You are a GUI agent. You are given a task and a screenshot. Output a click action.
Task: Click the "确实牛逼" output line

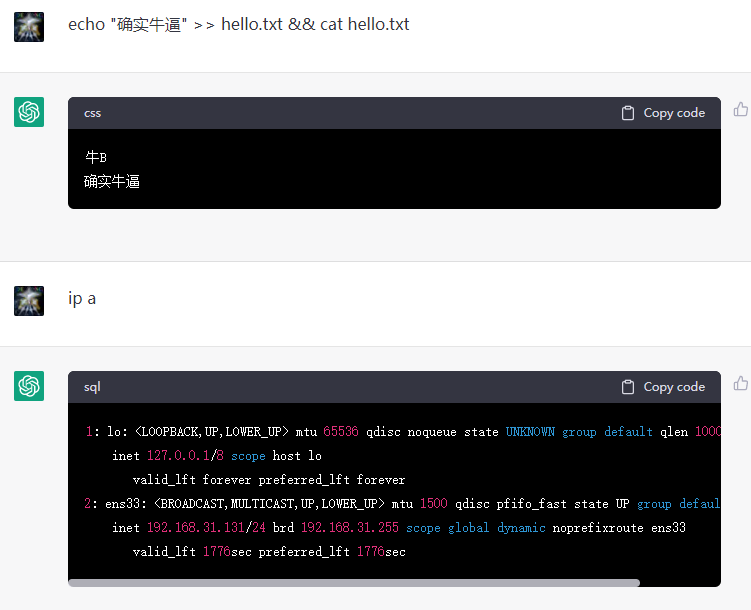[112, 182]
